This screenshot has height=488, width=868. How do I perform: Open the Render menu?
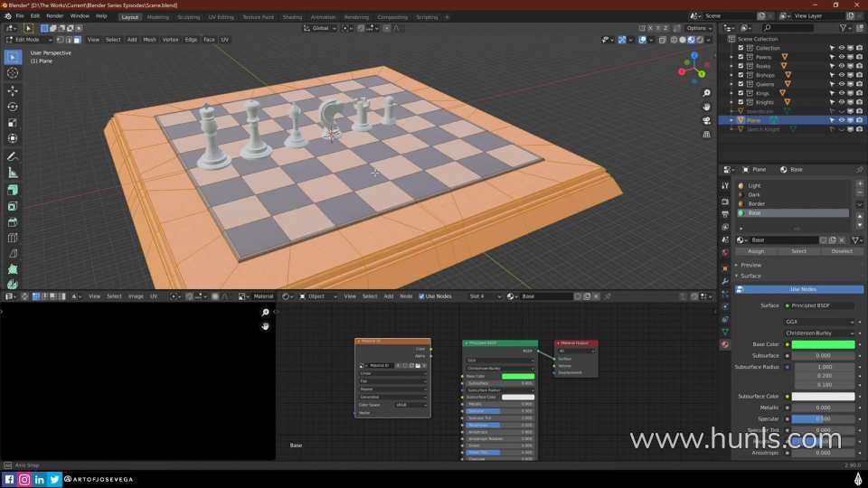point(55,16)
